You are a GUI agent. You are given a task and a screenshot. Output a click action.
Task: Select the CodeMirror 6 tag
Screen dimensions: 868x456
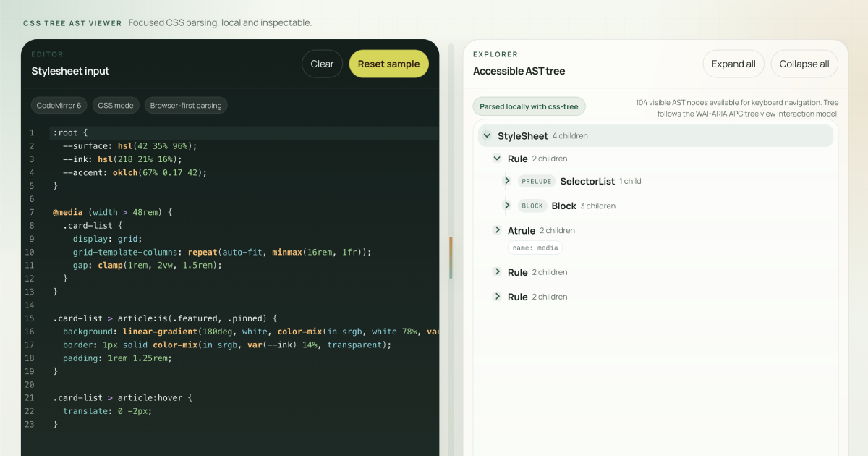(59, 106)
